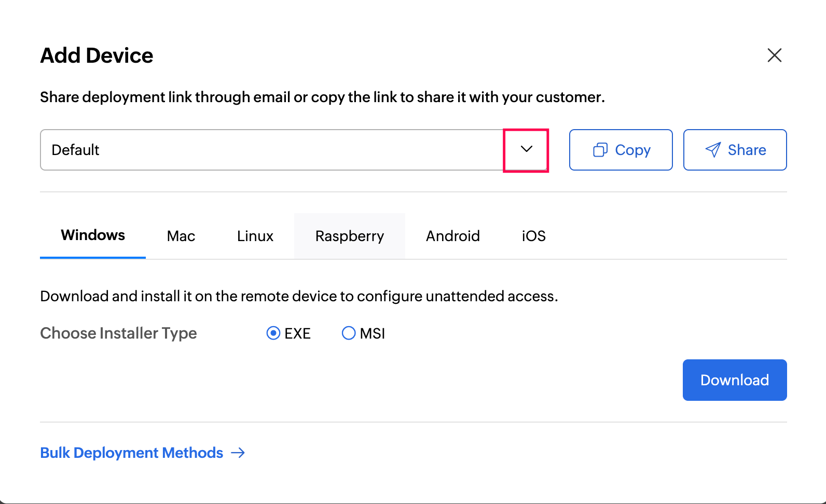This screenshot has height=504, width=826.
Task: Open the Raspberry tab
Action: tap(349, 236)
